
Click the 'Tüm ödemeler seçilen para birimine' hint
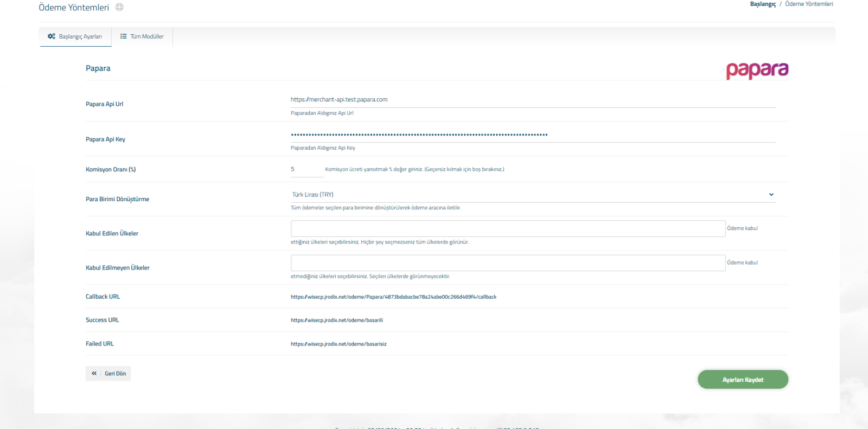point(375,208)
